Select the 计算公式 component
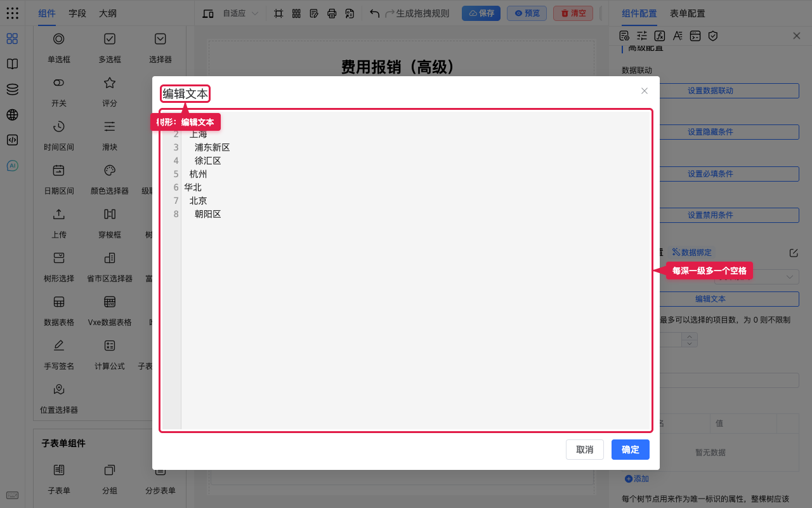The height and width of the screenshot is (508, 812). coord(110,354)
